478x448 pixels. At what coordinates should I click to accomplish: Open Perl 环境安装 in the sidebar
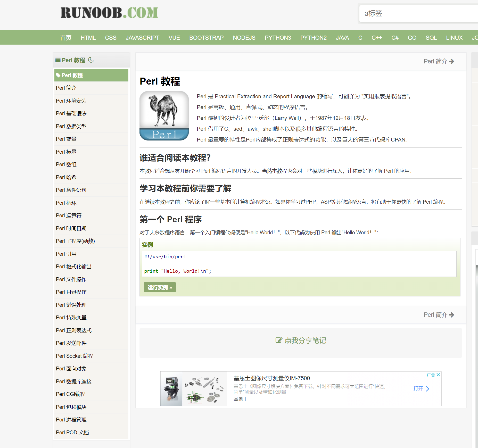coord(71,101)
